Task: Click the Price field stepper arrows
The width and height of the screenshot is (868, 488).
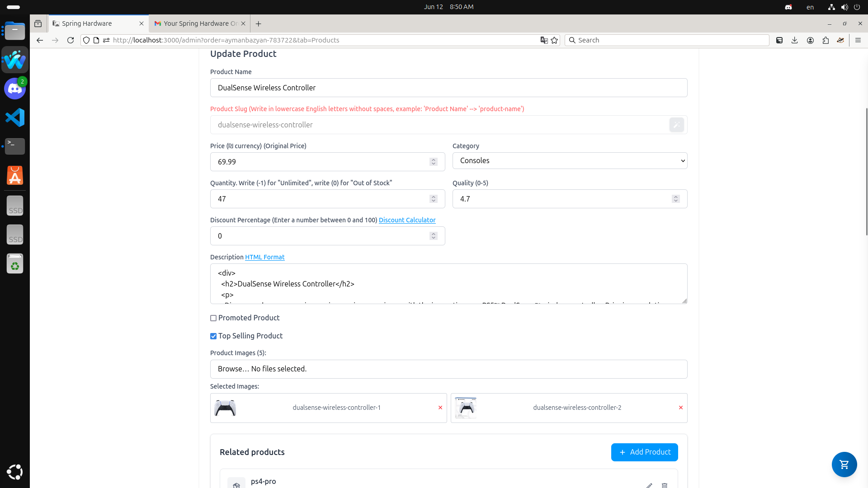Action: [x=434, y=162]
